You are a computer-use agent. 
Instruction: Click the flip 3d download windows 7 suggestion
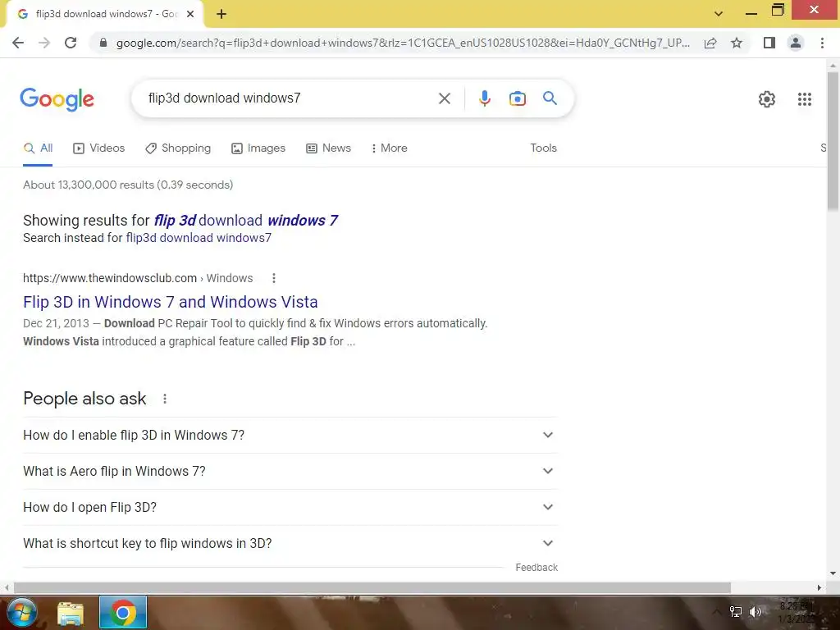pyautogui.click(x=246, y=220)
